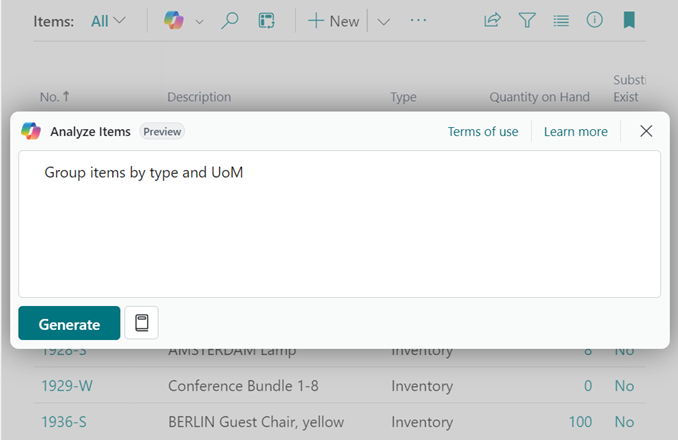
Task: Click quantity 0 for item 1929-W
Action: coord(588,386)
